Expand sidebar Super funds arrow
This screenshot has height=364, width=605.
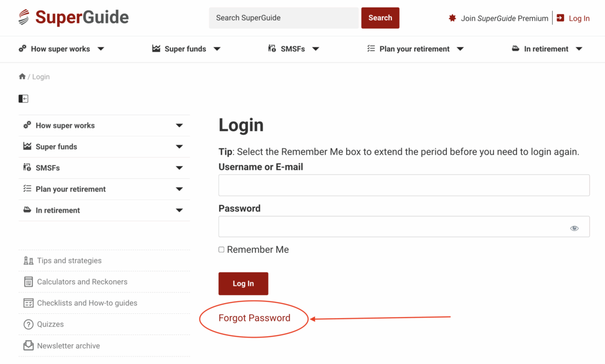pyautogui.click(x=179, y=147)
